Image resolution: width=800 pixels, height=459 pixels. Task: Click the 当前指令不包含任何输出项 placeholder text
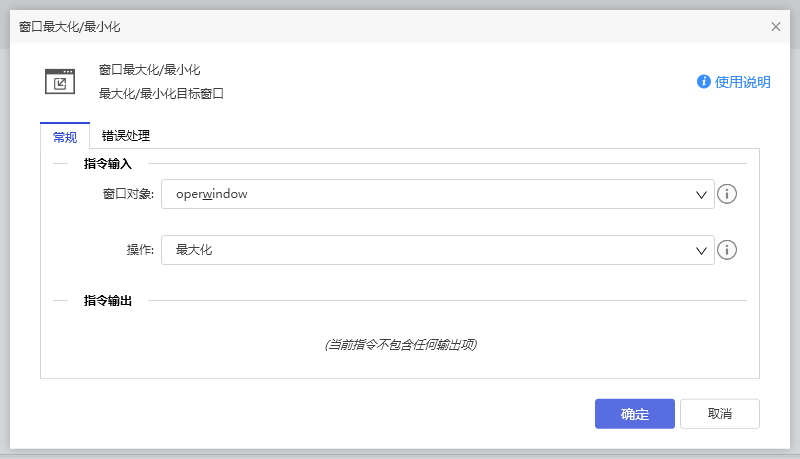pyautogui.click(x=400, y=345)
